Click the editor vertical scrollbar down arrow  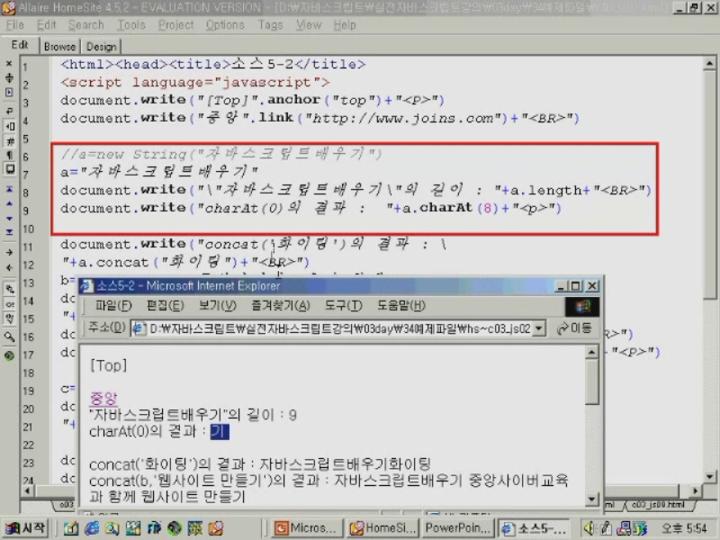(x=709, y=477)
